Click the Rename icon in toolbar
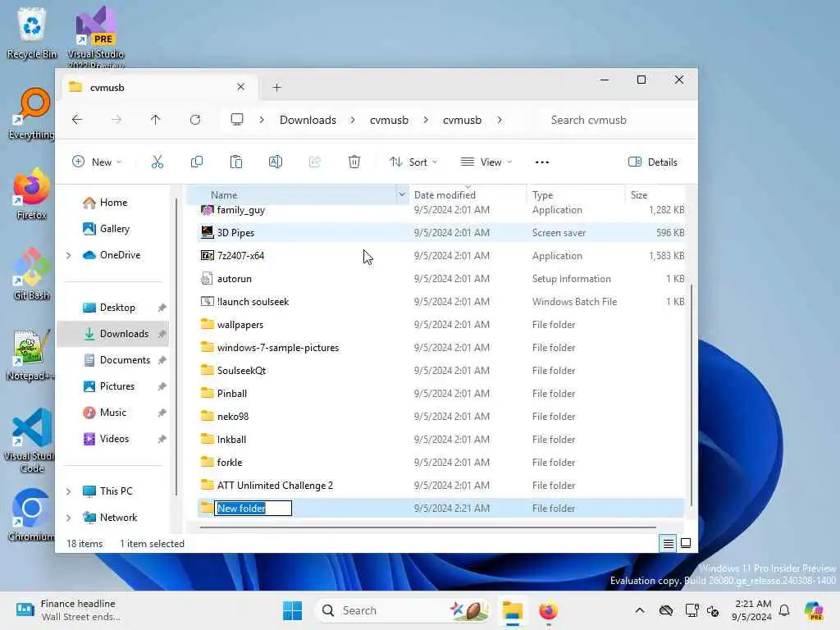This screenshot has height=630, width=840. click(x=276, y=162)
